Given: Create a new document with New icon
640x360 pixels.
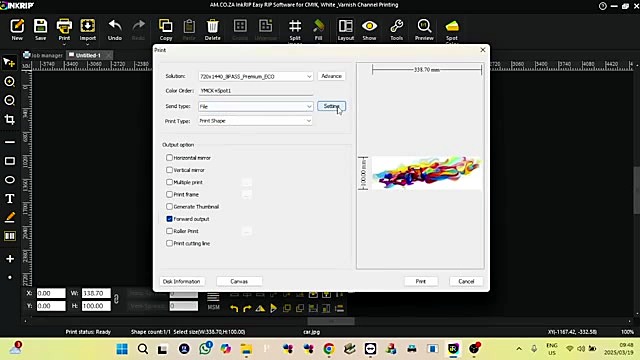Looking at the screenshot, I should [17, 29].
